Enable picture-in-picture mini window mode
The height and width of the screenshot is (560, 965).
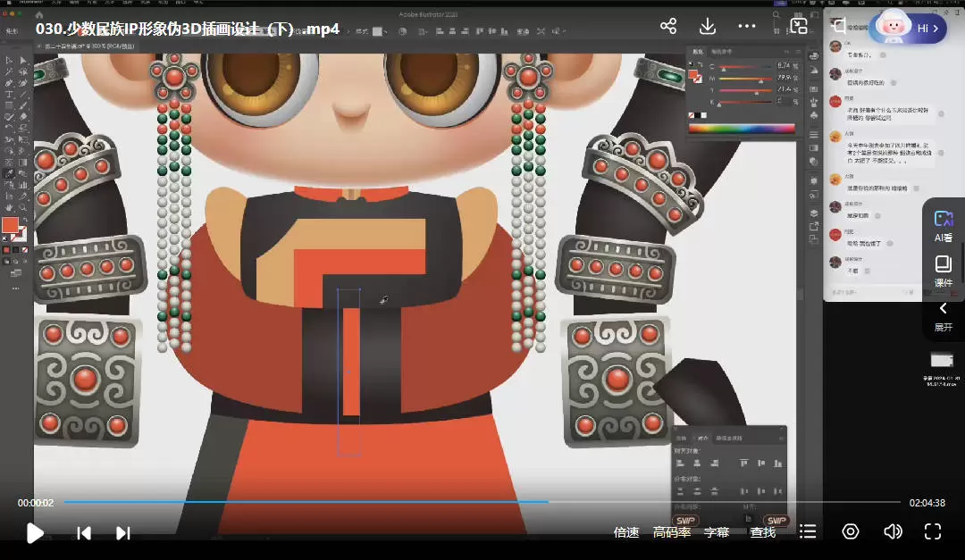click(x=799, y=26)
